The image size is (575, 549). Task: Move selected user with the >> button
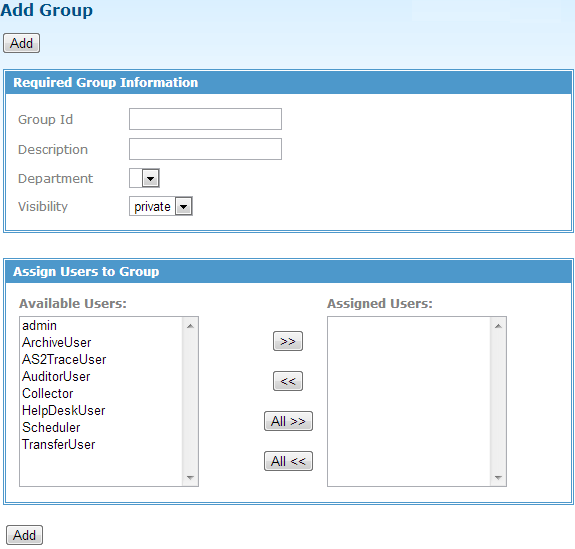click(288, 341)
